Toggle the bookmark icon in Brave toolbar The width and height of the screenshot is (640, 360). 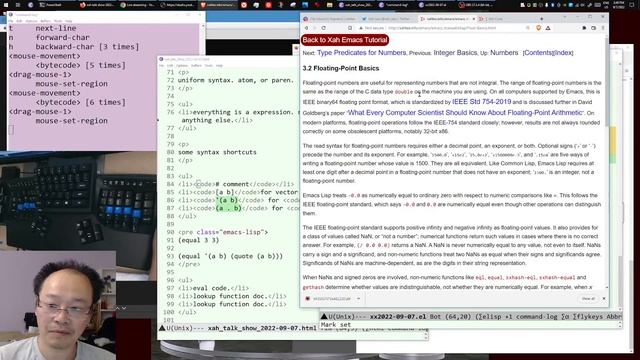[x=350, y=28]
